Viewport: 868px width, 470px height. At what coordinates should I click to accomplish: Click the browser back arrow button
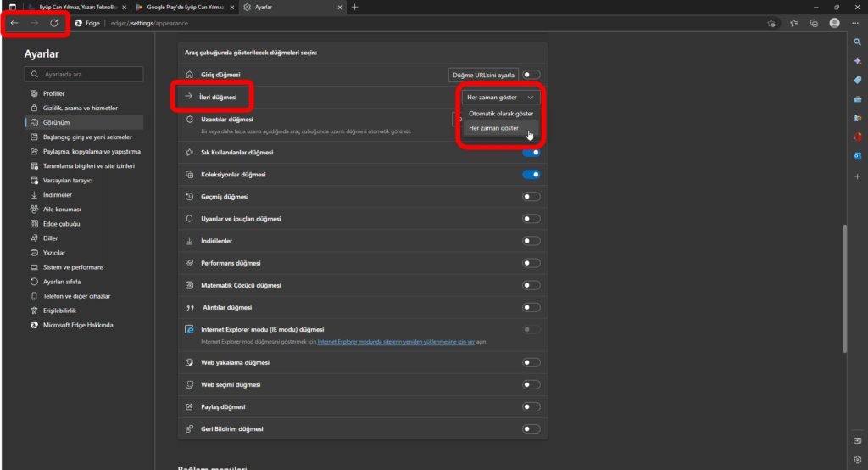[x=14, y=23]
